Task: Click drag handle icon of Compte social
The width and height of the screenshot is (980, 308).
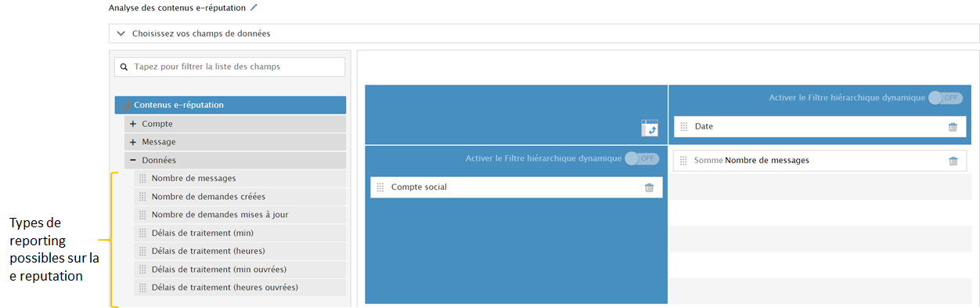Action: point(380,187)
